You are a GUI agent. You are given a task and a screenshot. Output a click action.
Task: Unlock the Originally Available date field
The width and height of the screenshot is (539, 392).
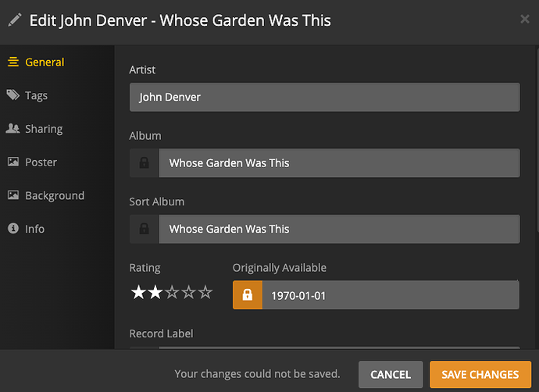pyautogui.click(x=247, y=295)
